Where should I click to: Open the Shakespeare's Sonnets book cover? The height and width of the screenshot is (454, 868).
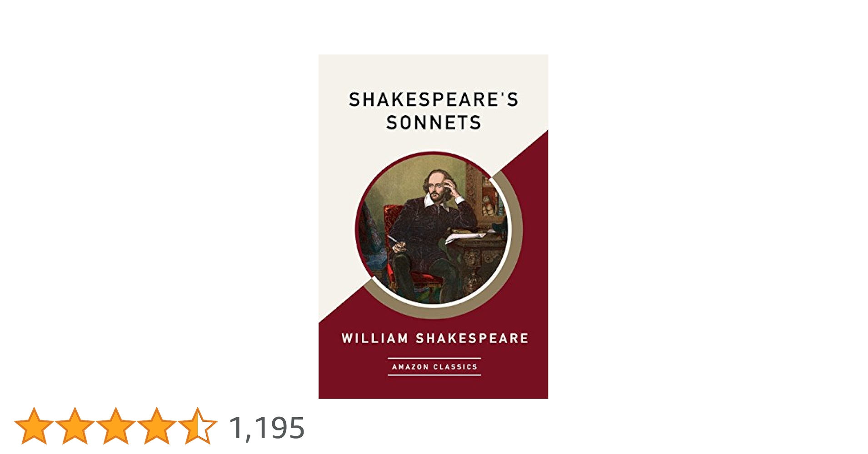point(433,227)
